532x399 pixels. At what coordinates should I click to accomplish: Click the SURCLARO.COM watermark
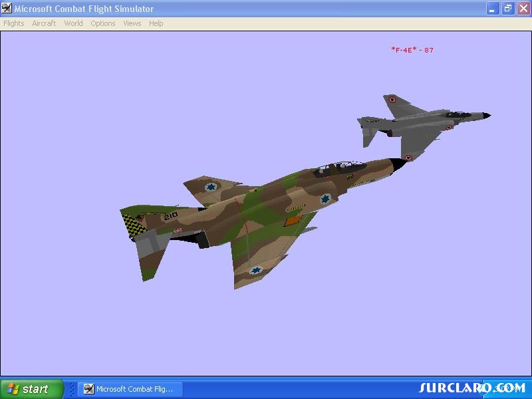[472, 388]
